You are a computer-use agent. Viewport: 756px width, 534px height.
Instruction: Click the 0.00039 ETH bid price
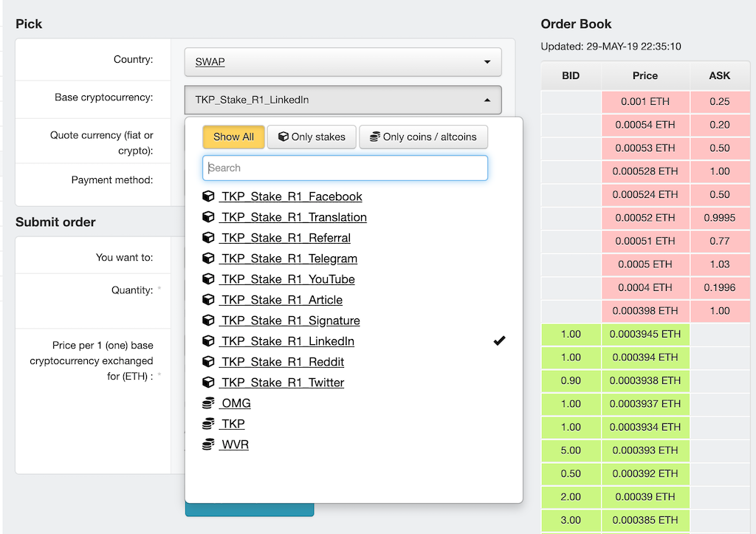(645, 497)
